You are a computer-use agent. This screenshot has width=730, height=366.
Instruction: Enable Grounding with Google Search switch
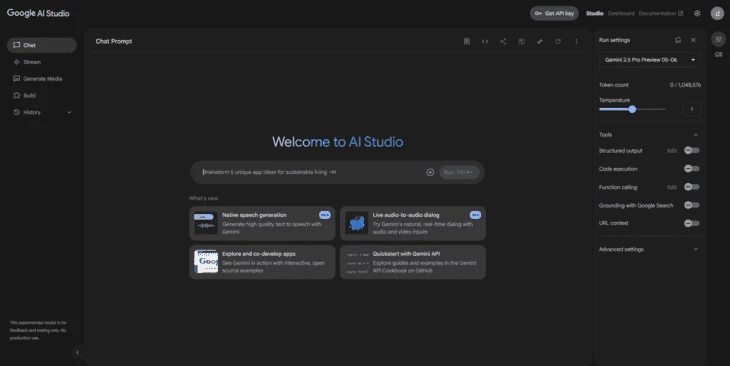pos(691,205)
